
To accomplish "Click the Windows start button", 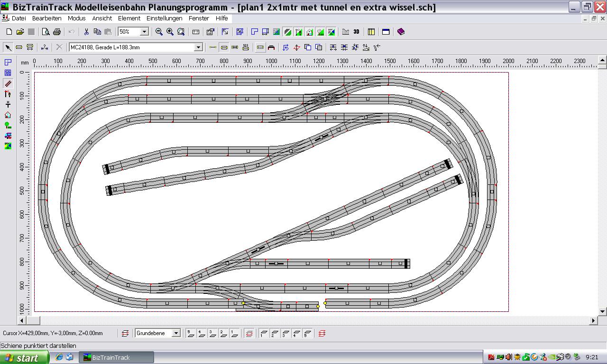I will [25, 357].
